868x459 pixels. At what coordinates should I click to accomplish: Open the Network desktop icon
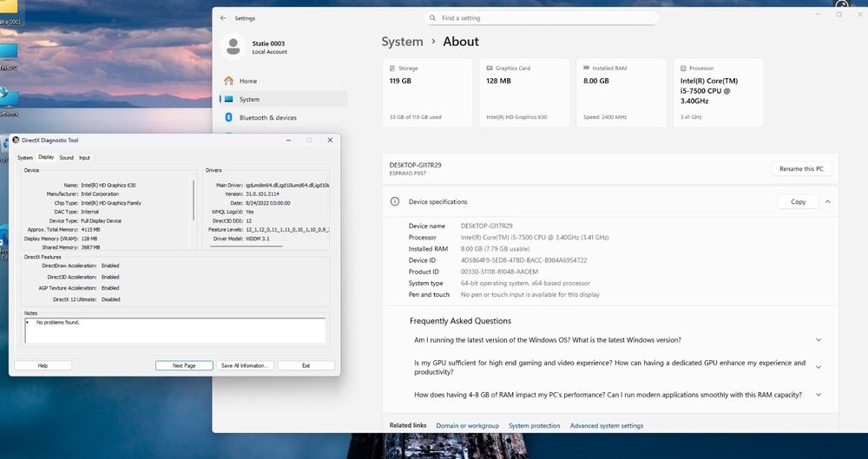tap(9, 102)
